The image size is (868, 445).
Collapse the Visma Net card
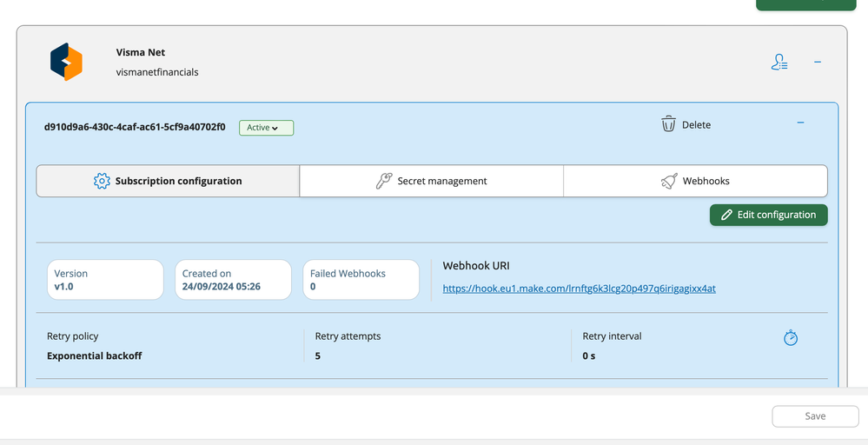818,63
